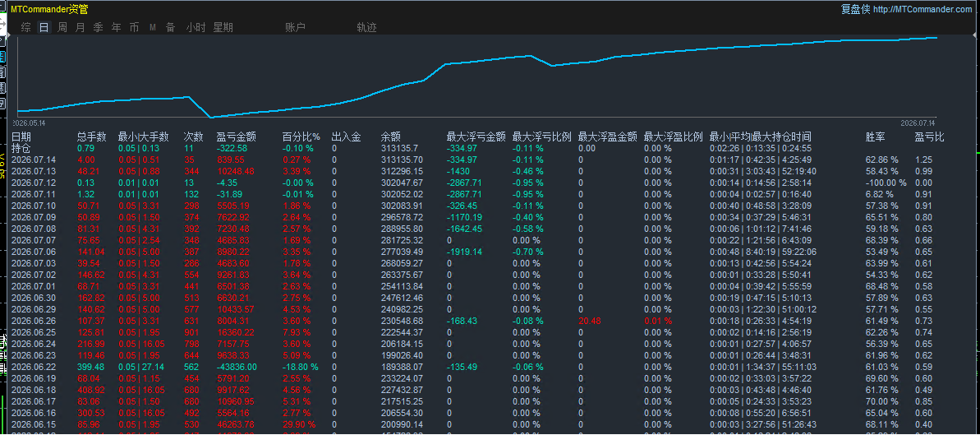
Task: Switch to the 周 weekly tab
Action: point(62,27)
